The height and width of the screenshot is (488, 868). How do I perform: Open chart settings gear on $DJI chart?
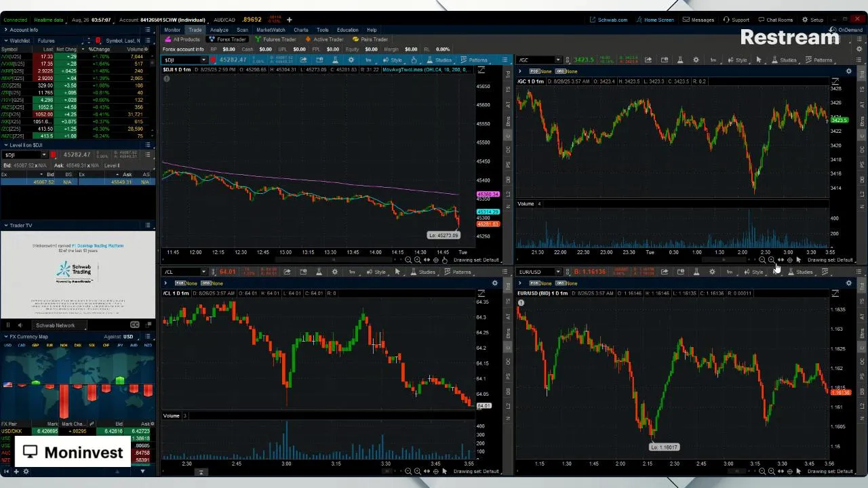click(351, 60)
